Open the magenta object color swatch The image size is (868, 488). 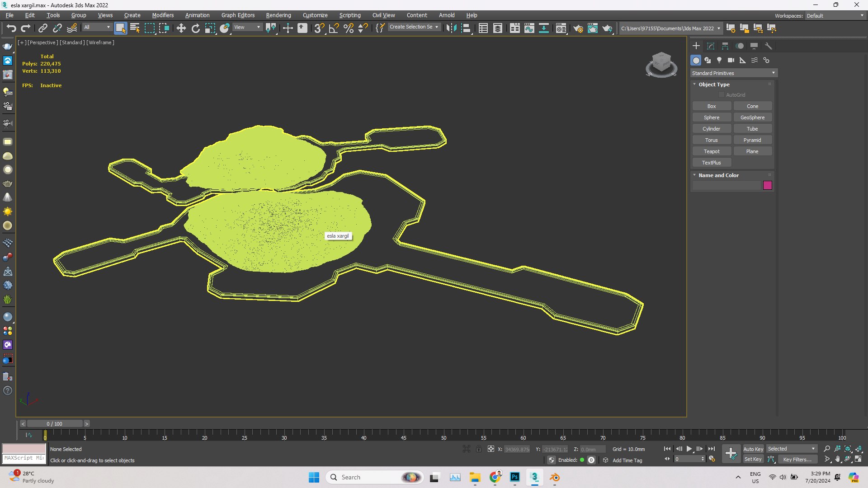tap(768, 185)
